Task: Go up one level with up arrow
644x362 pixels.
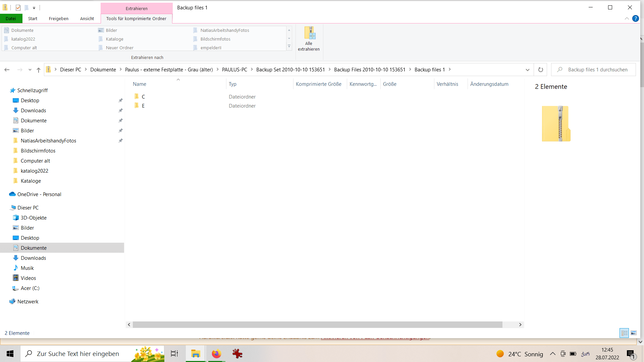Action: [x=39, y=70]
